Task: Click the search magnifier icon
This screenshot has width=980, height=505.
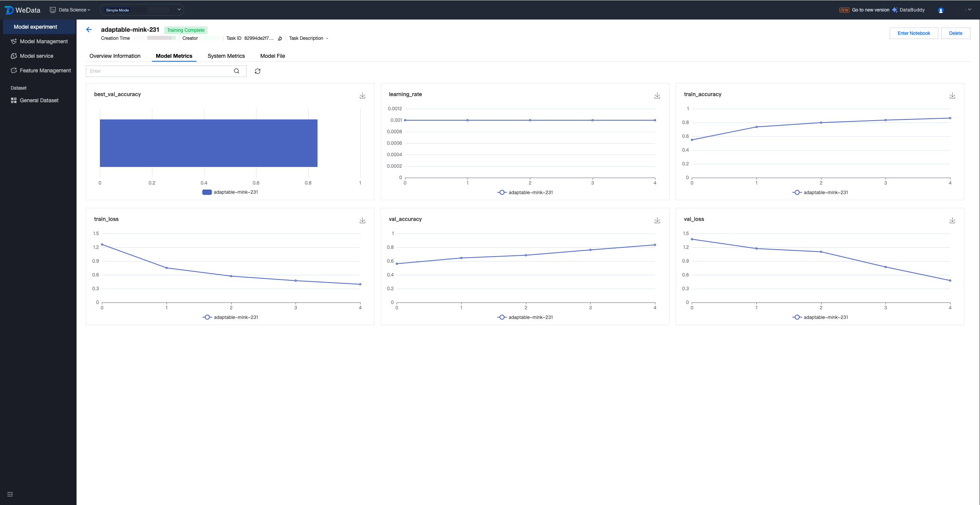Action: click(x=237, y=71)
